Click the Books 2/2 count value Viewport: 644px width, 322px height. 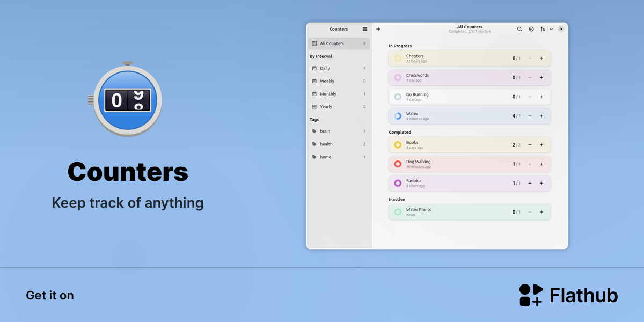[516, 145]
